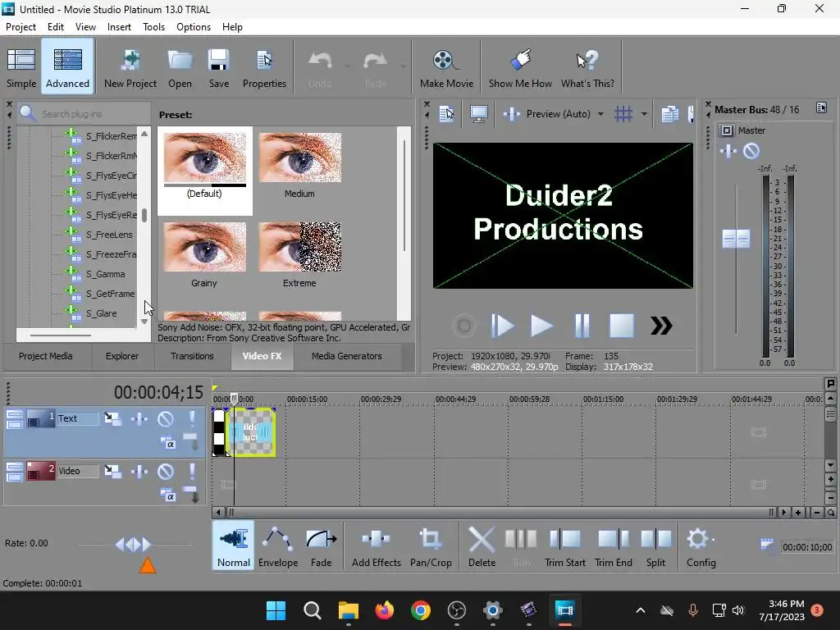Save the project
The image size is (840, 630).
pos(218,67)
